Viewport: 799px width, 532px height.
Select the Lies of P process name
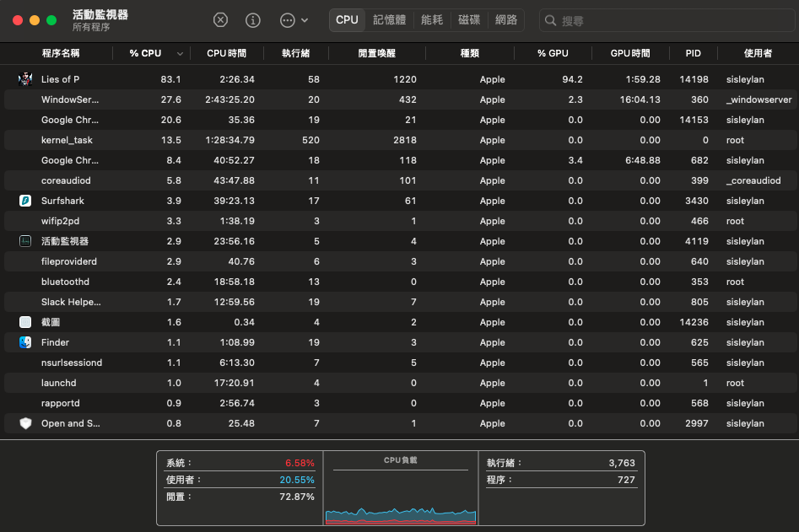[60, 79]
